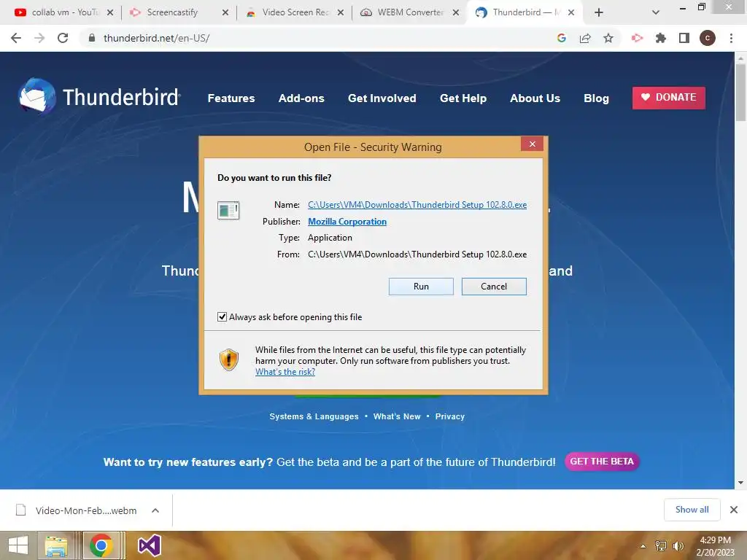Open the Chrome three-dot menu

coord(731,38)
